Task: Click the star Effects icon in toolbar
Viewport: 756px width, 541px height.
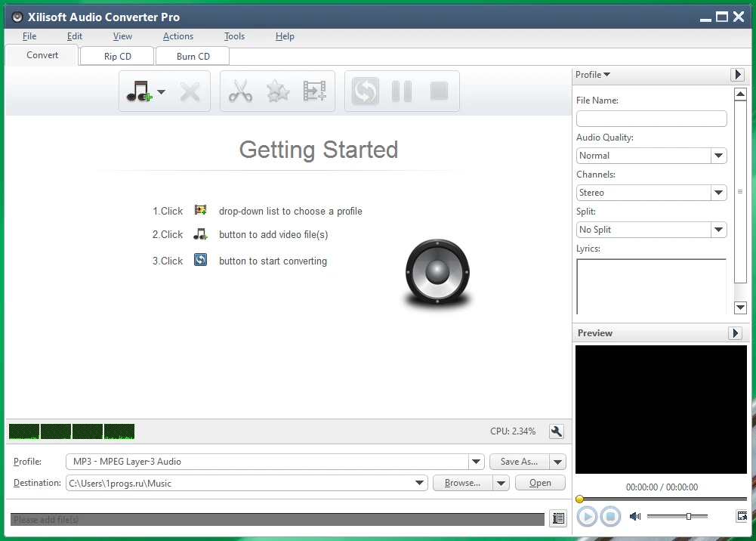Action: point(278,91)
